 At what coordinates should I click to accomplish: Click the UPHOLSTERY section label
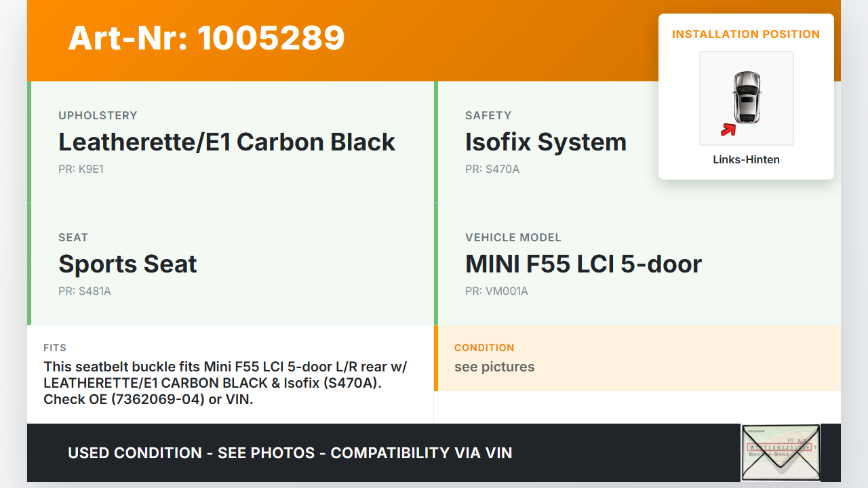click(x=98, y=115)
